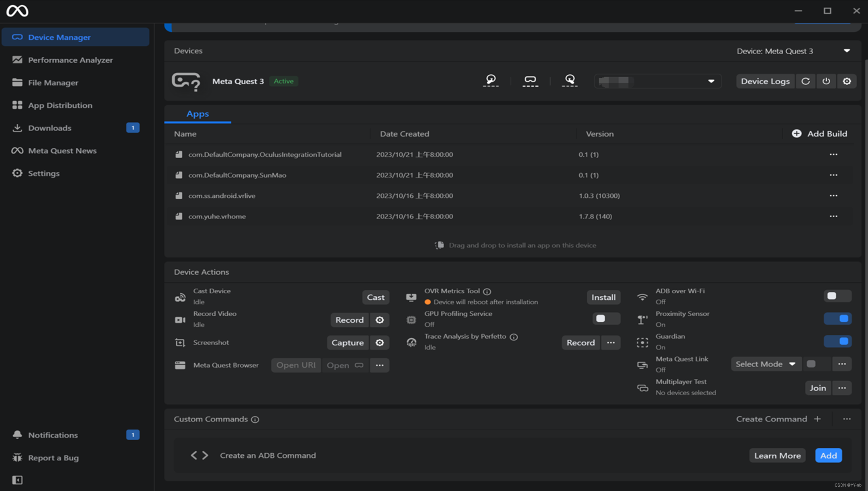Open the Screenshot capture settings gear

coord(379,342)
